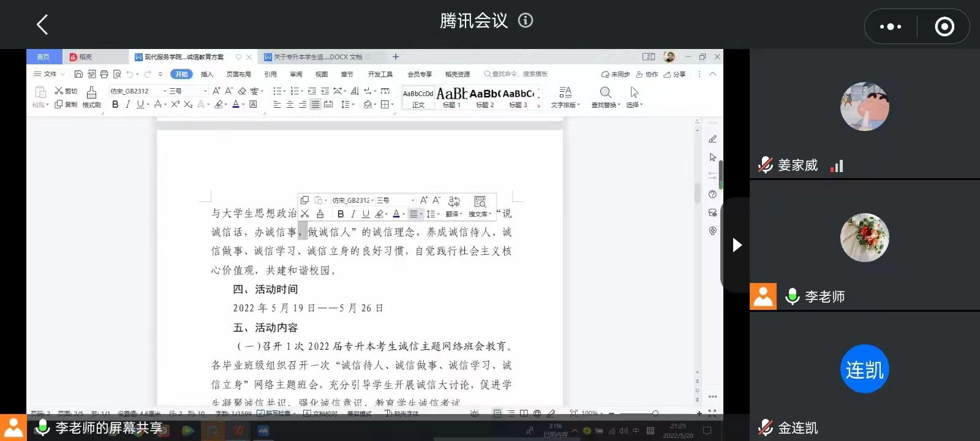Toggle bold in the ribbon font group
980x441 pixels.
tap(115, 105)
